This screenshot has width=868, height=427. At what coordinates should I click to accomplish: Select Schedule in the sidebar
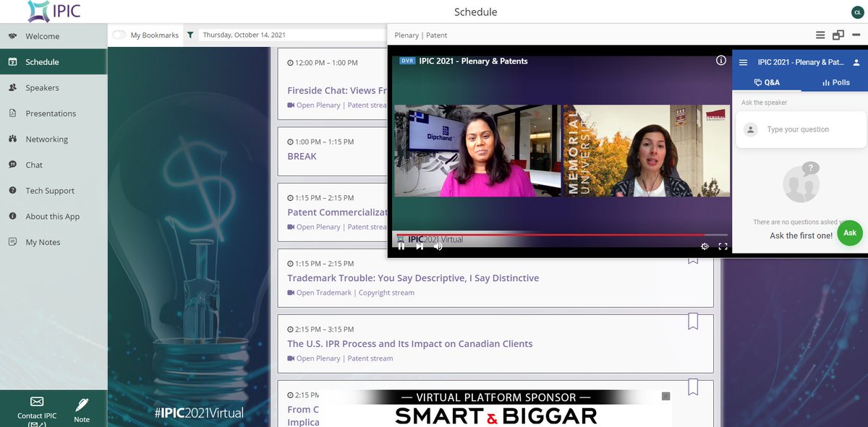pos(54,62)
